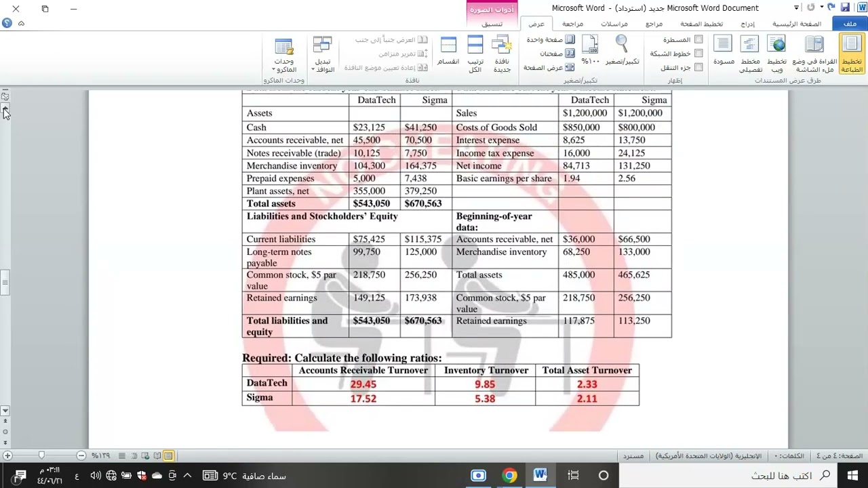868x488 pixels.
Task: Open the Windows Start menu
Action: pos(852,476)
